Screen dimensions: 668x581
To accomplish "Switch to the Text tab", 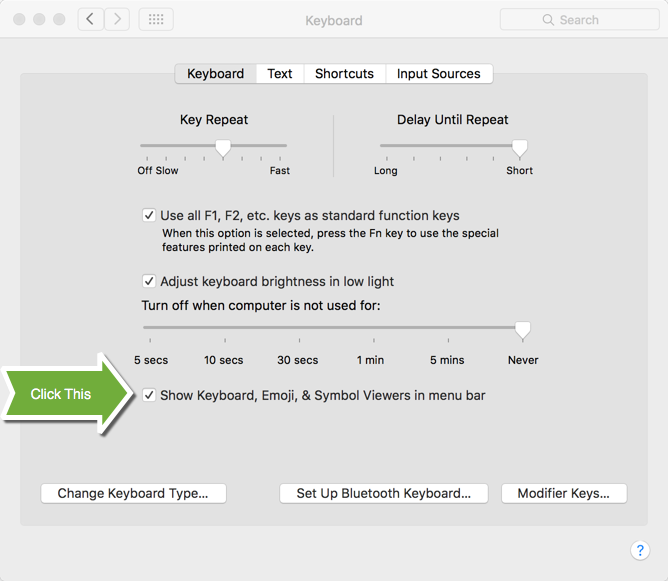I will click(280, 74).
